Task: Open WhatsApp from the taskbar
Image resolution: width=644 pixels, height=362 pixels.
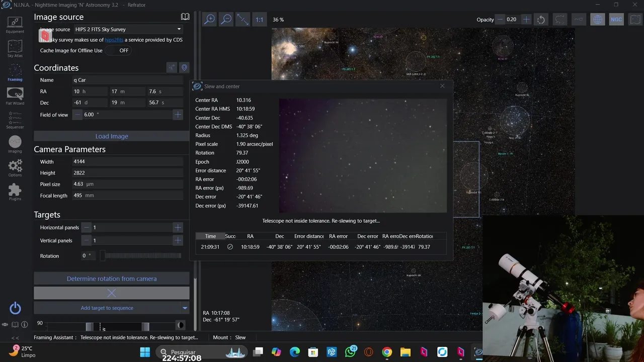Action: pos(350,352)
